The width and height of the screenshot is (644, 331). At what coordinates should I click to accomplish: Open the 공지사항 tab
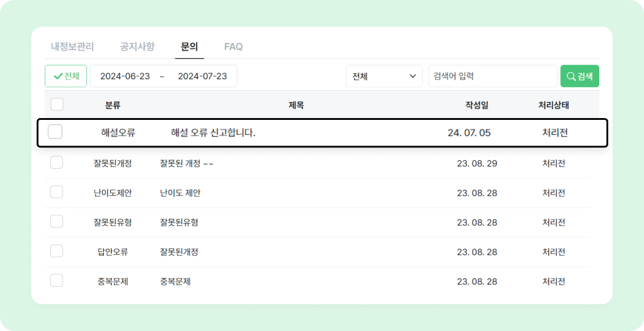click(137, 47)
